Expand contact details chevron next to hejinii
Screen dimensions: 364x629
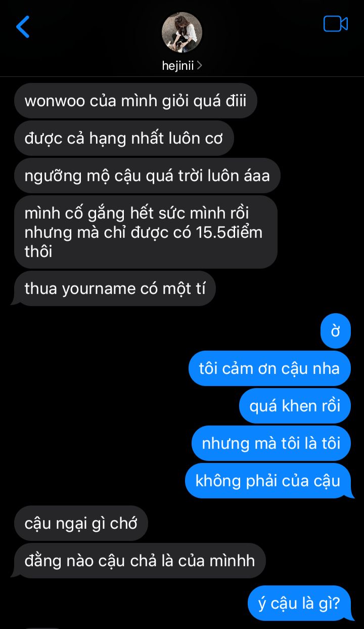pos(199,65)
